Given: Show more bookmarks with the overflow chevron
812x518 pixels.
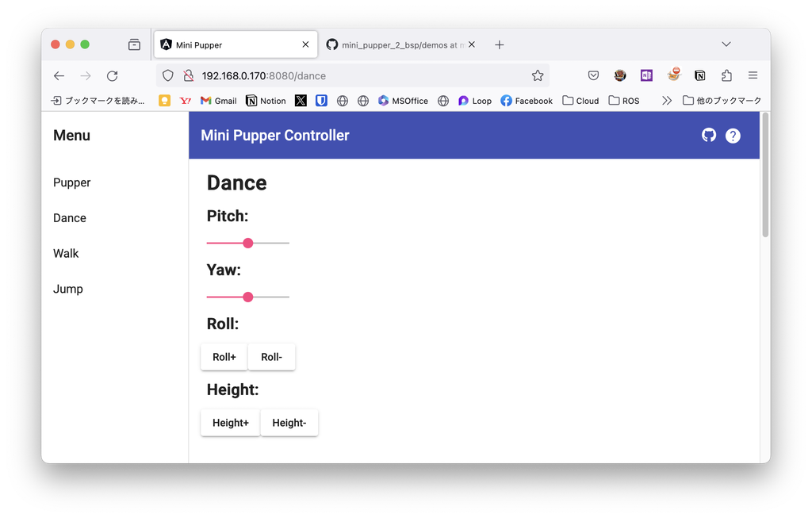Looking at the screenshot, I should coord(667,101).
